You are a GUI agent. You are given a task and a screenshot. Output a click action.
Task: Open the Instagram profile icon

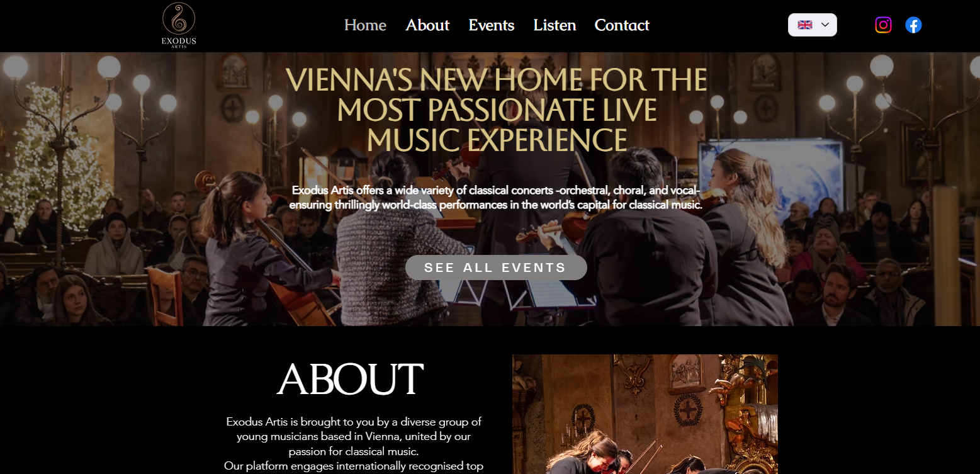coord(883,25)
